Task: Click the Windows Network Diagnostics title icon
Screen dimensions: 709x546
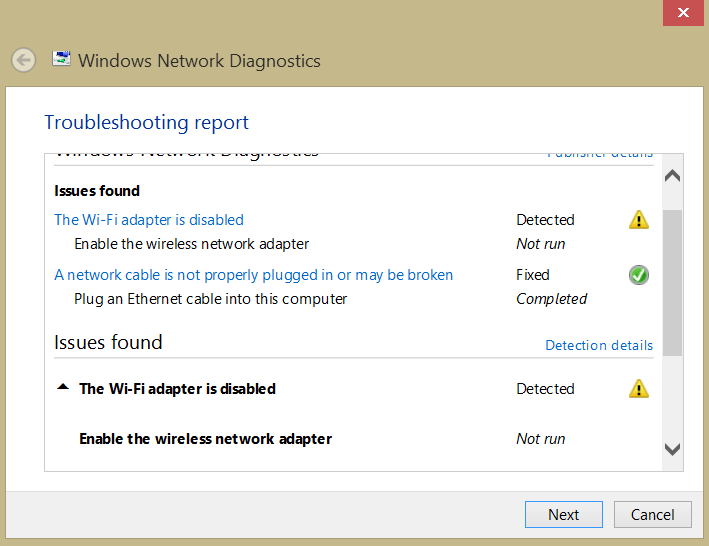Action: (61, 59)
